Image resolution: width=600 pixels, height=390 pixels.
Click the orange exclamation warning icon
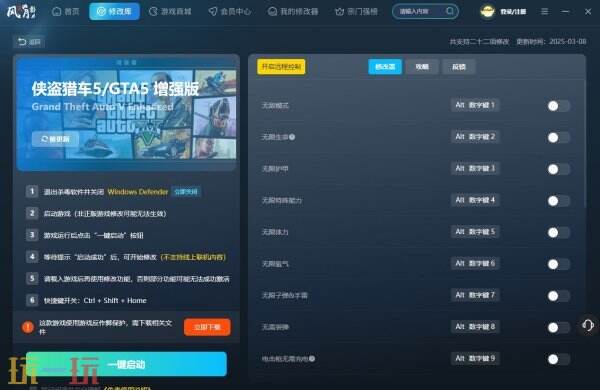(28, 327)
